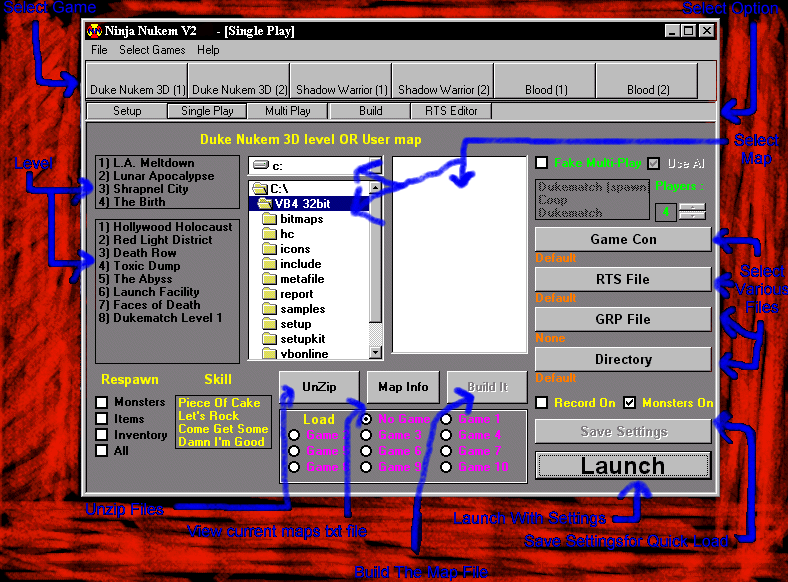Click the Map Info button
Viewport: 788px width, 582px height.
click(x=403, y=387)
